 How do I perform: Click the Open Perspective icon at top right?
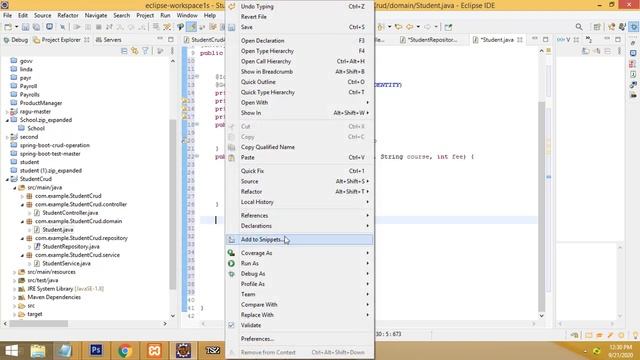597,27
